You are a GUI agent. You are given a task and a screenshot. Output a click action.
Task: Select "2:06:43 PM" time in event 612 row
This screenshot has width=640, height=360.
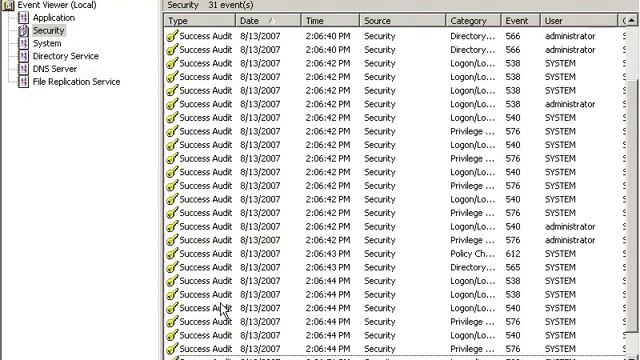coord(328,253)
